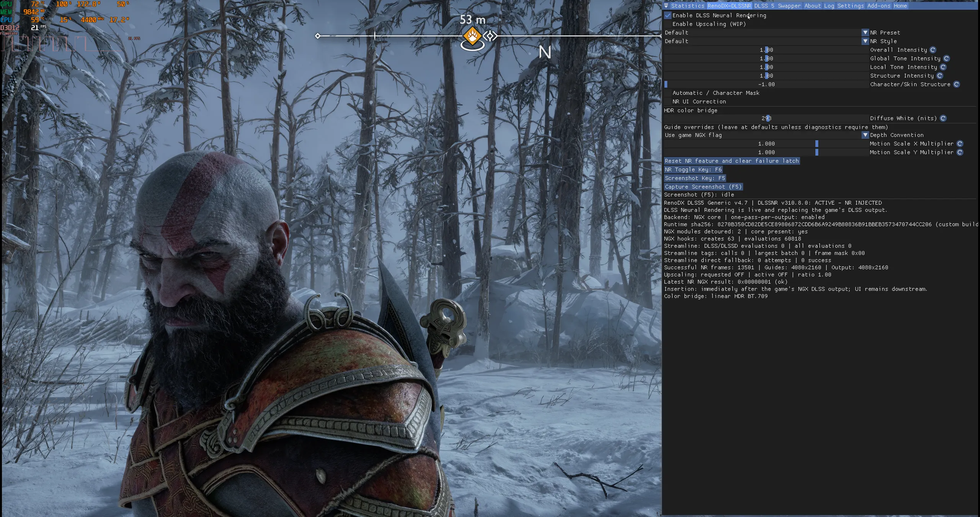Click the 'Runtime sha256' hash line
This screenshot has height=517, width=980.
point(821,224)
